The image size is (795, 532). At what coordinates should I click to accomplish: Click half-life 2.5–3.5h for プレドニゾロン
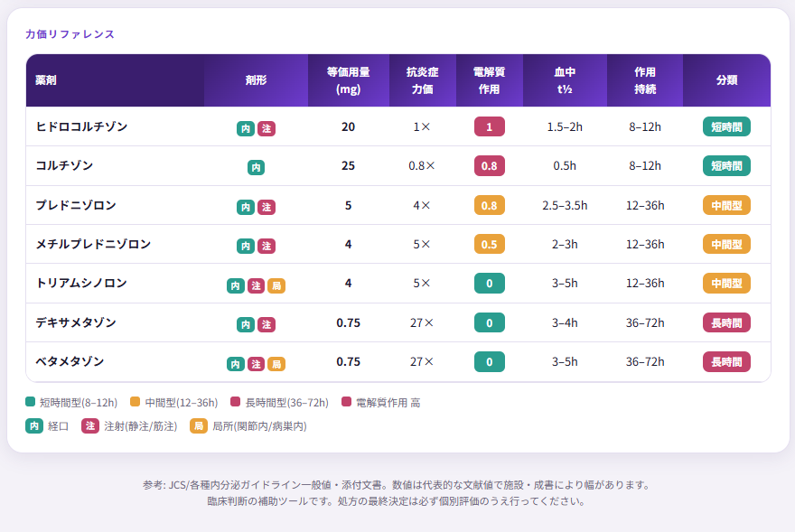565,205
